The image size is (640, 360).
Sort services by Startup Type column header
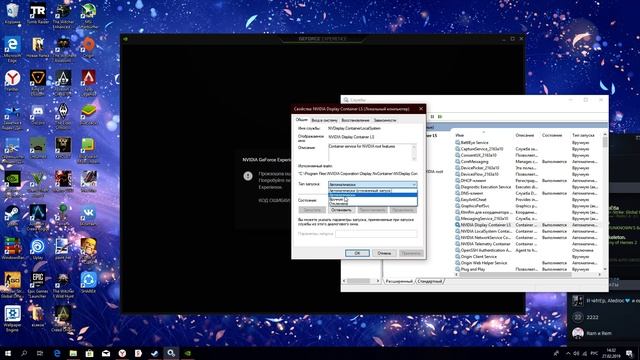[586, 135]
